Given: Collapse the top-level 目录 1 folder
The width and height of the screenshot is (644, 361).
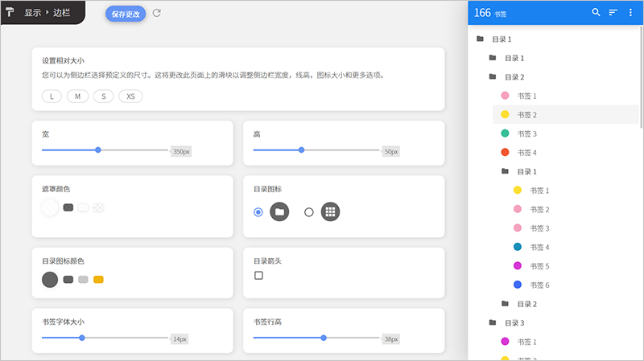Looking at the screenshot, I should (481, 39).
